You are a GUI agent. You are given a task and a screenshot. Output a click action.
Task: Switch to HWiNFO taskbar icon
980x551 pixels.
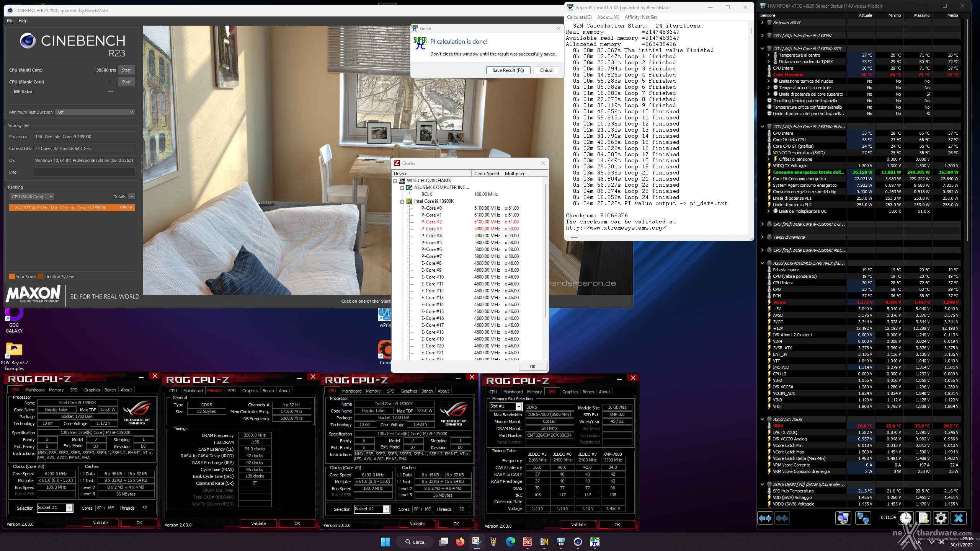561,542
